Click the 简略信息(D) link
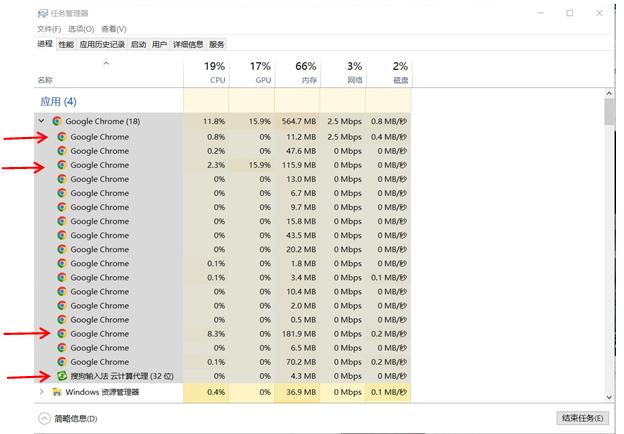 76,418
